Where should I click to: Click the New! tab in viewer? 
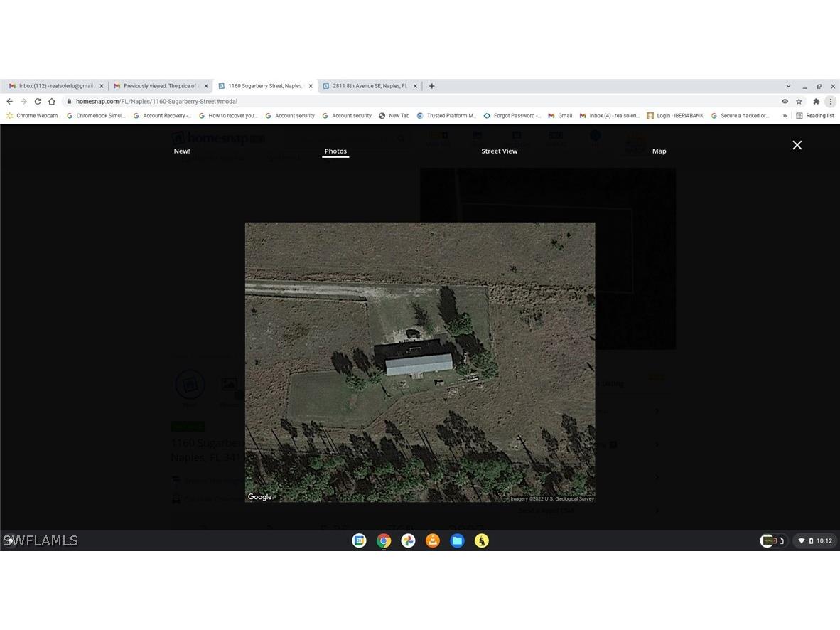pos(182,151)
